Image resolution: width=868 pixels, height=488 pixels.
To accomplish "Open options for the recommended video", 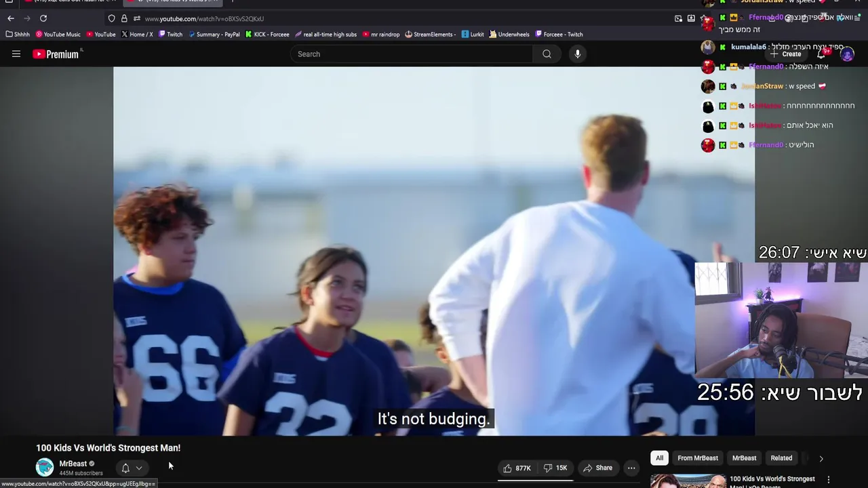I will 828,480.
